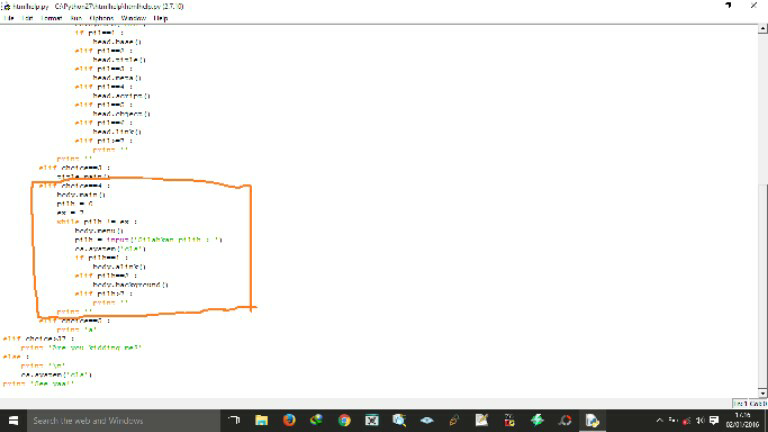
Task: Open the blue eye-shaped app on the taskbar
Action: pyautogui.click(x=427, y=420)
